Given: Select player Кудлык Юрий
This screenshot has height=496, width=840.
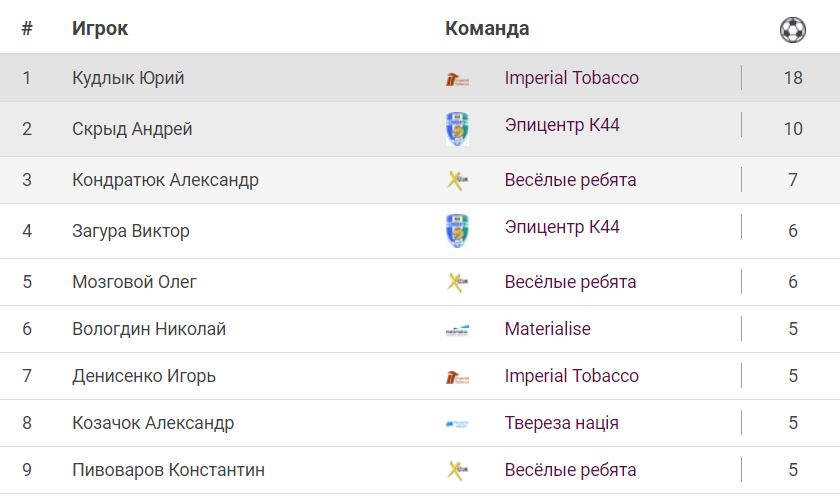Looking at the screenshot, I should click(128, 78).
